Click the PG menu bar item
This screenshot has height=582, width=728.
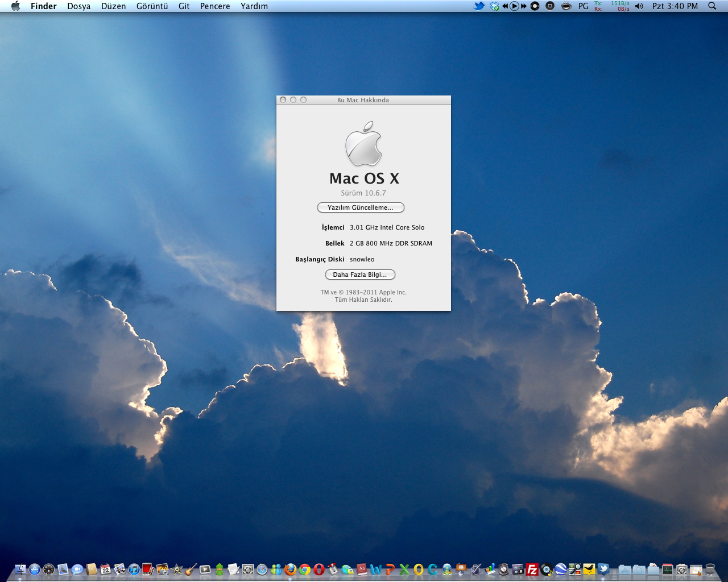584,6
